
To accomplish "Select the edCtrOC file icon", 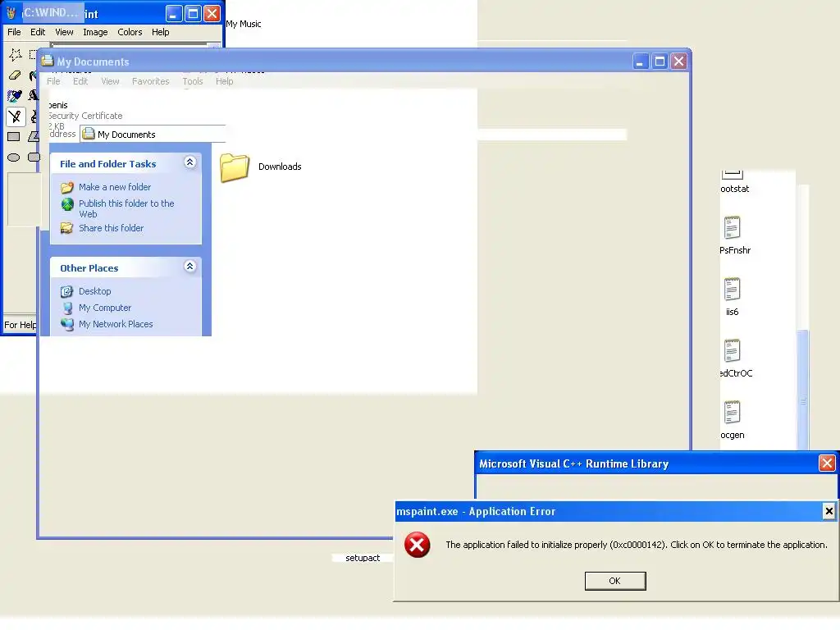I will pyautogui.click(x=732, y=351).
